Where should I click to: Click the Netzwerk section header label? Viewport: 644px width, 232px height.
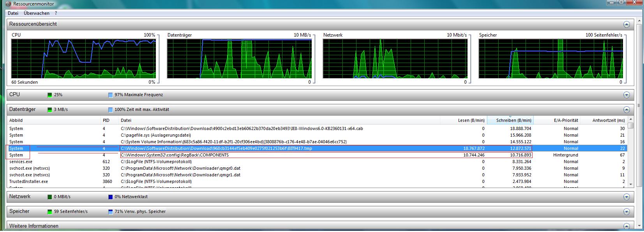(20, 197)
